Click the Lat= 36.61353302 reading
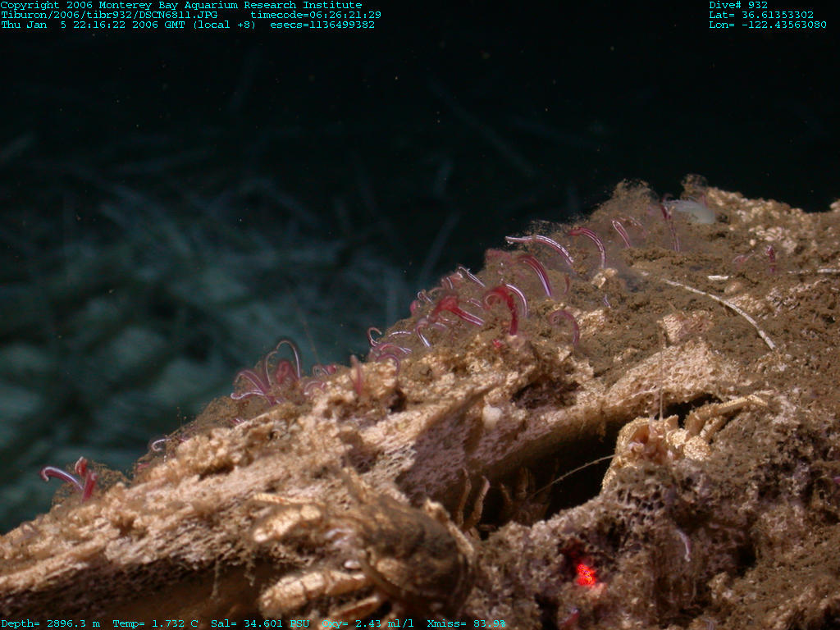Screen dimensions: 840x630 761,15
